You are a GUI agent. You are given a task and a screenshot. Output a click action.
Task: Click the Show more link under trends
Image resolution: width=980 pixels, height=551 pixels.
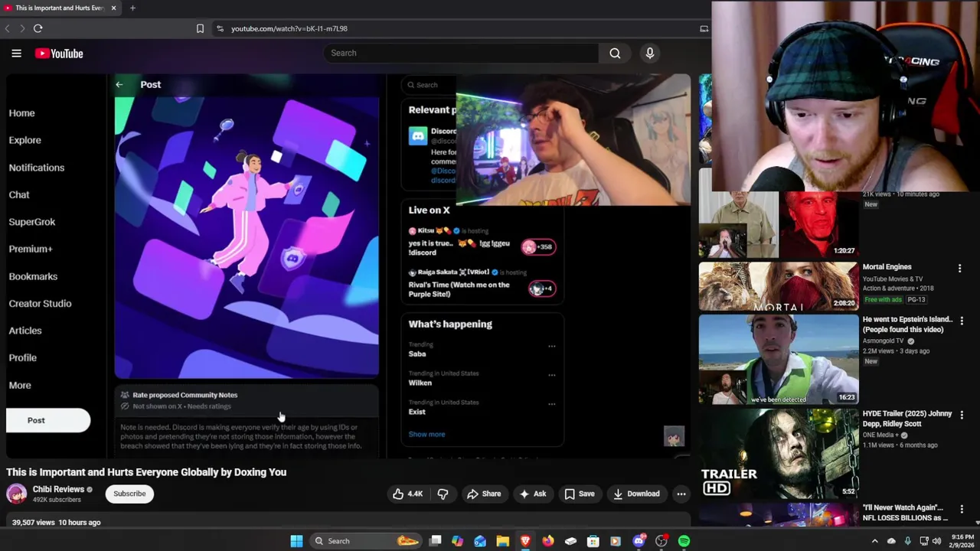[426, 434]
